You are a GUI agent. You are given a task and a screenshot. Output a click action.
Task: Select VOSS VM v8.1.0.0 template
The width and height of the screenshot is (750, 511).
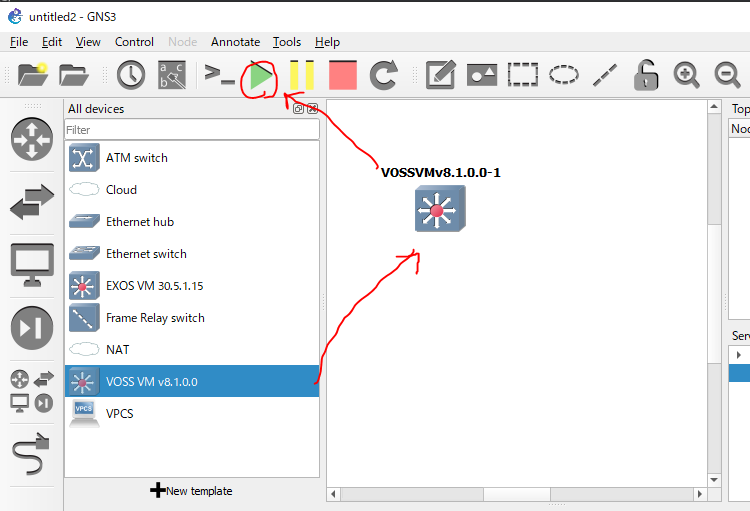tap(192, 381)
